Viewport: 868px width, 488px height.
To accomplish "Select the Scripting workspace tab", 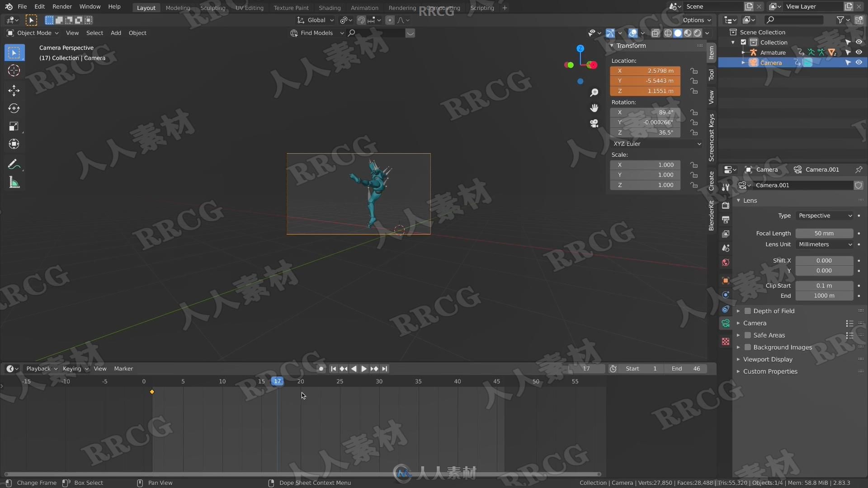I will tap(481, 8).
